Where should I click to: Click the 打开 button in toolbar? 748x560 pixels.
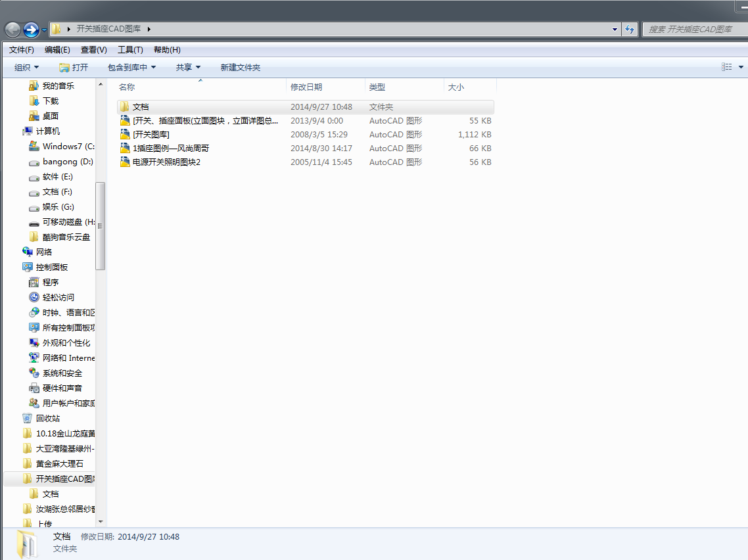pyautogui.click(x=74, y=67)
